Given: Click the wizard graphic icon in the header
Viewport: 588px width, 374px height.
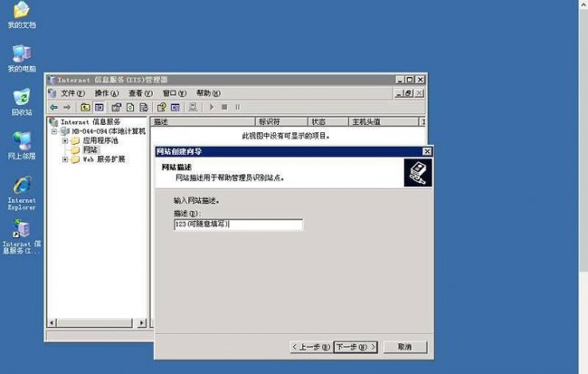Looking at the screenshot, I should tap(418, 173).
